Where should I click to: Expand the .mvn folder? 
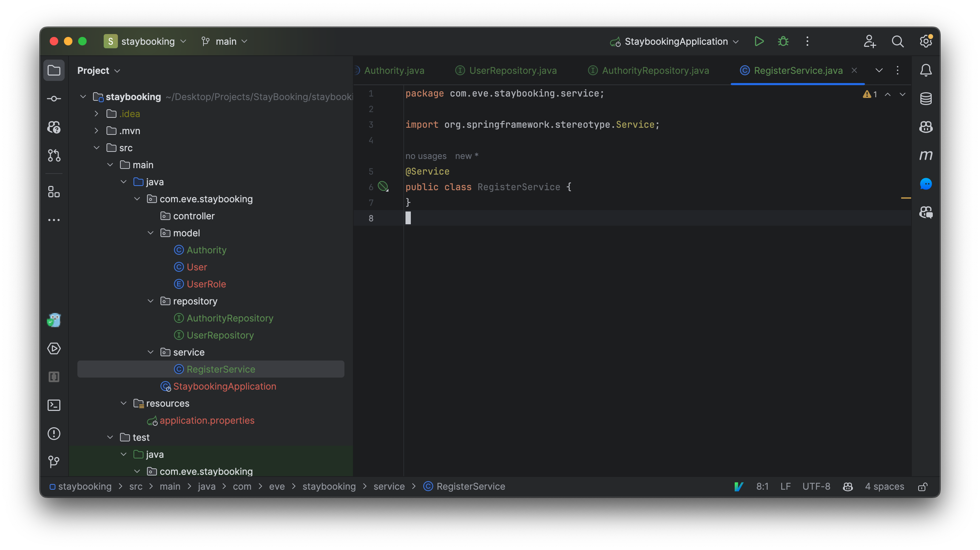(96, 131)
